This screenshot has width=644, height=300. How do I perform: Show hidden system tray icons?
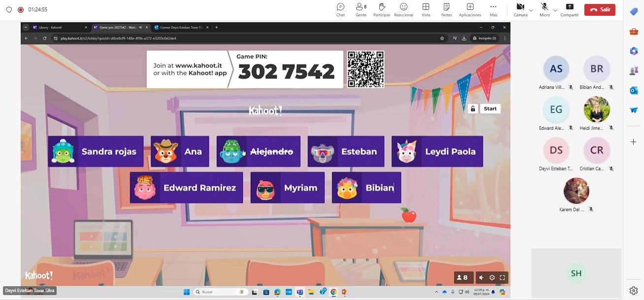[x=436, y=292]
